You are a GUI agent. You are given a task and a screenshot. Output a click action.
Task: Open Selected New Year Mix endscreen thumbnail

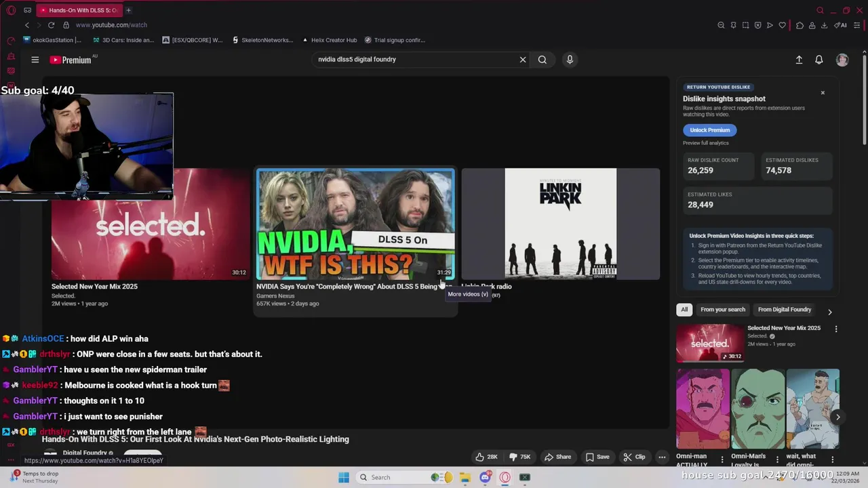151,224
